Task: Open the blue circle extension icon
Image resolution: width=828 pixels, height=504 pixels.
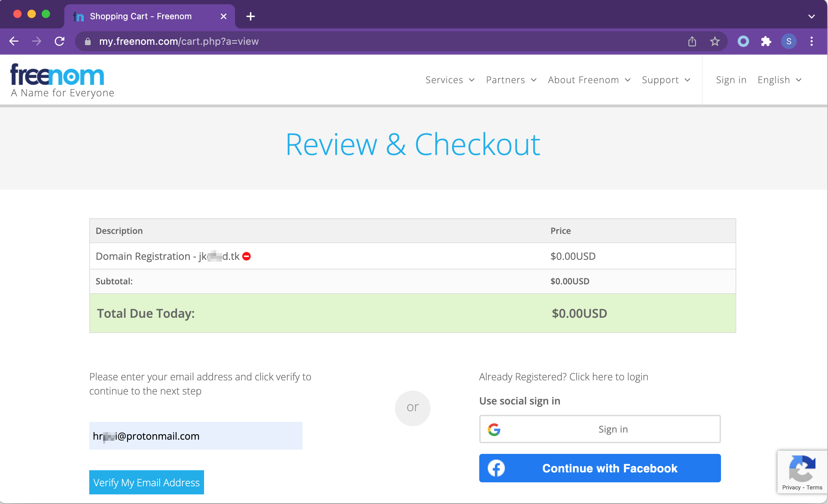Action: (x=743, y=41)
